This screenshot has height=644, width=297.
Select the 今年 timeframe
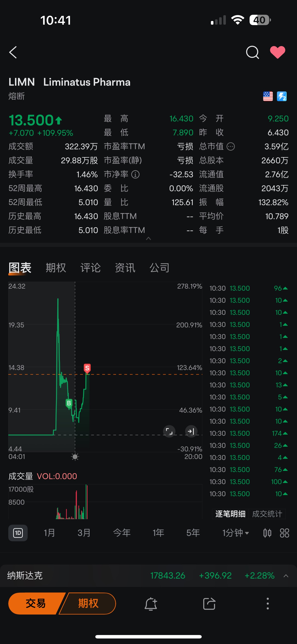tap(122, 533)
